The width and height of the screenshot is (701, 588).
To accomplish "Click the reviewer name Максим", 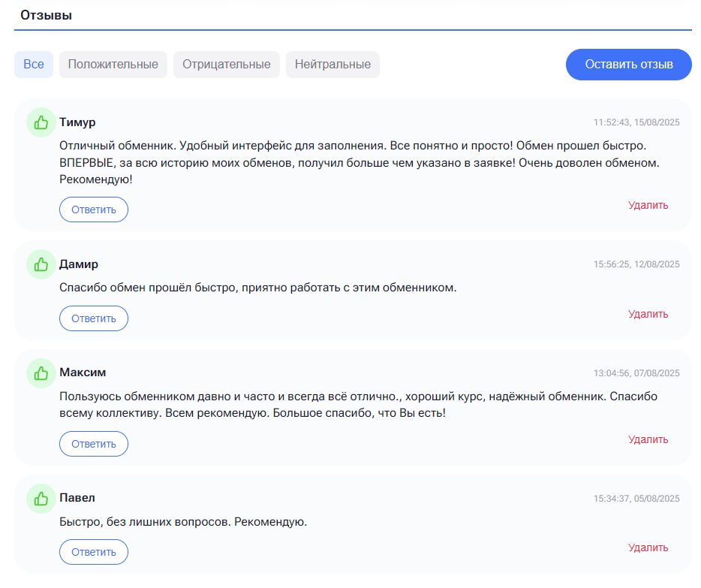I will tap(83, 372).
